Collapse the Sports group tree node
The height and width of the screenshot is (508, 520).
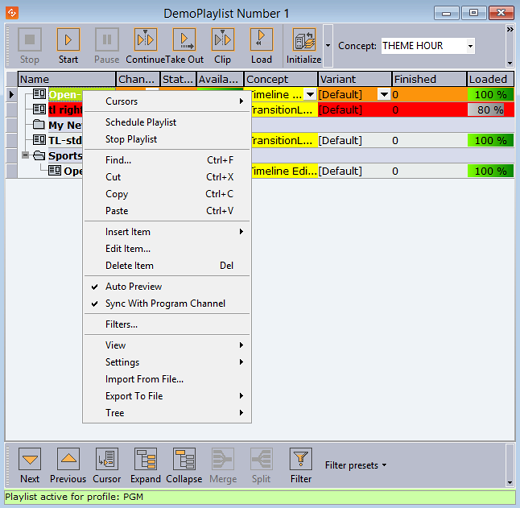[25, 155]
